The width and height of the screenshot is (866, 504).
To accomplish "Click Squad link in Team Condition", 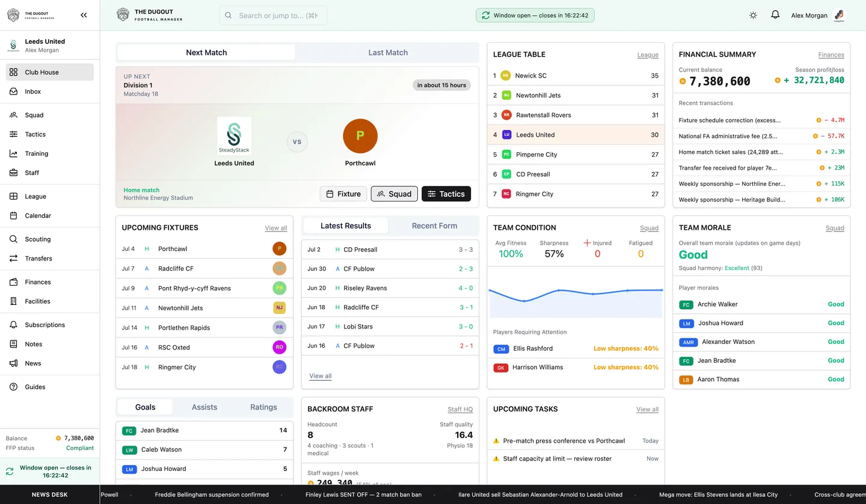I will 649,228.
